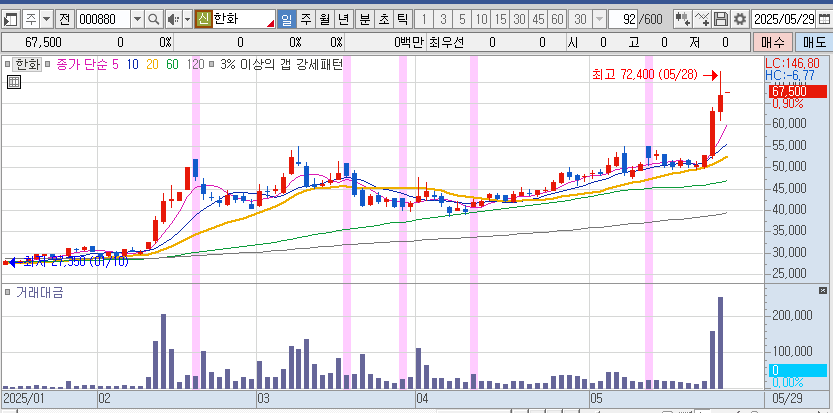Click the orange 20 moving average legend
Viewport: 833px width, 413px height.
[152, 64]
